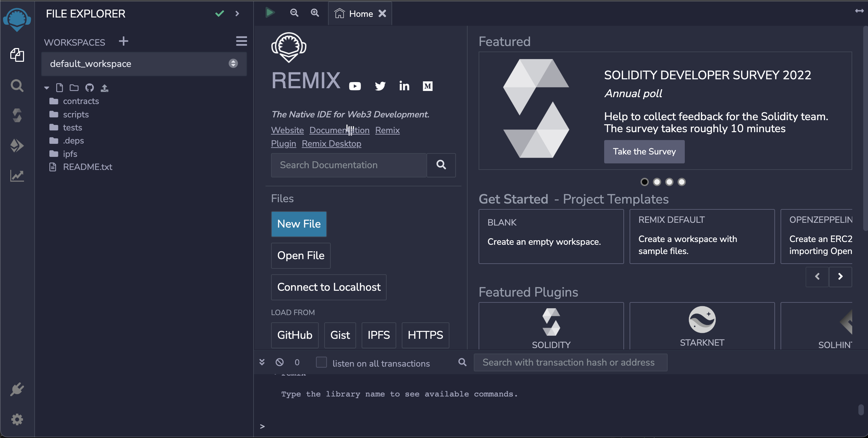
Task: Open the Deploy and run transactions icon
Action: 17,146
